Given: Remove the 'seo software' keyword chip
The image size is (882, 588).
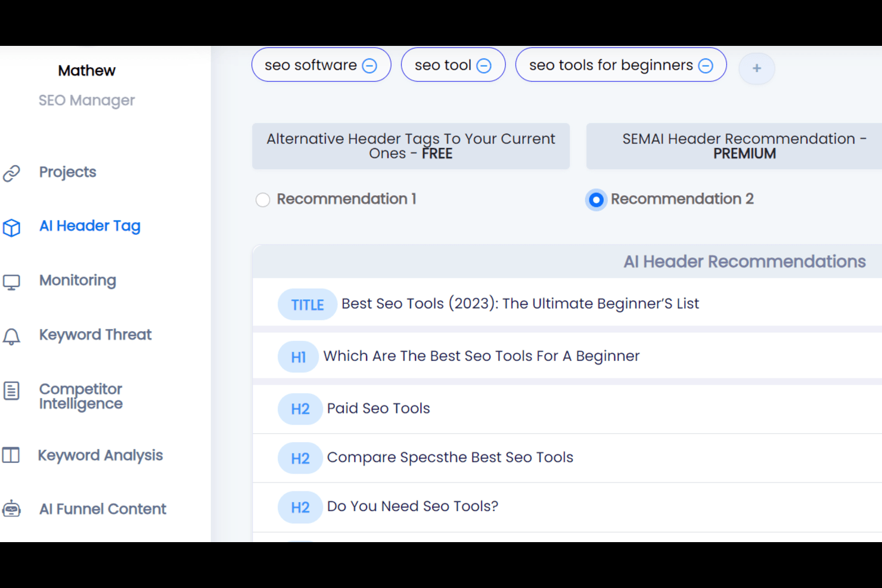Looking at the screenshot, I should point(369,66).
